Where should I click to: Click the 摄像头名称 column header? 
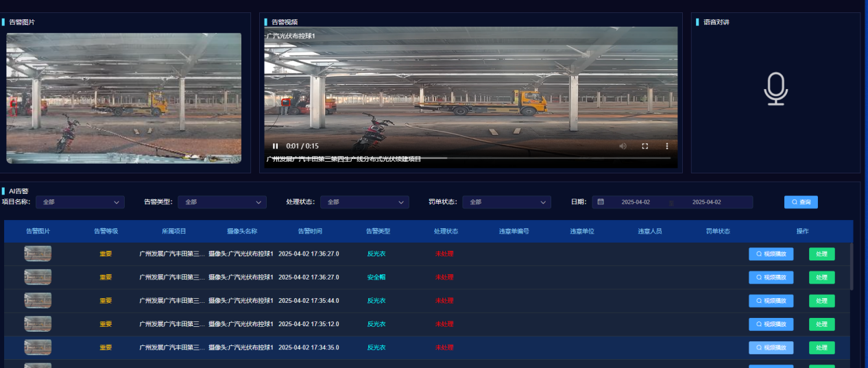[x=242, y=231]
